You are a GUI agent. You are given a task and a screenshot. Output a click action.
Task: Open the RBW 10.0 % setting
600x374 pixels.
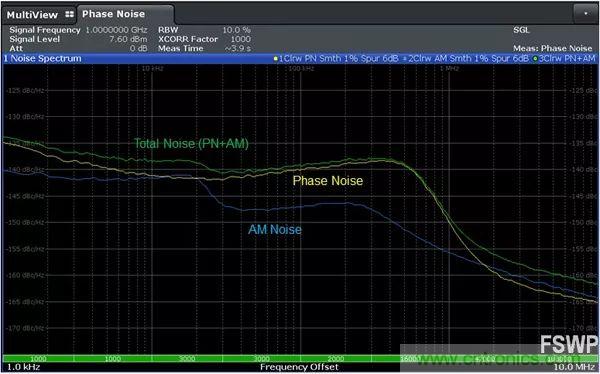click(204, 30)
